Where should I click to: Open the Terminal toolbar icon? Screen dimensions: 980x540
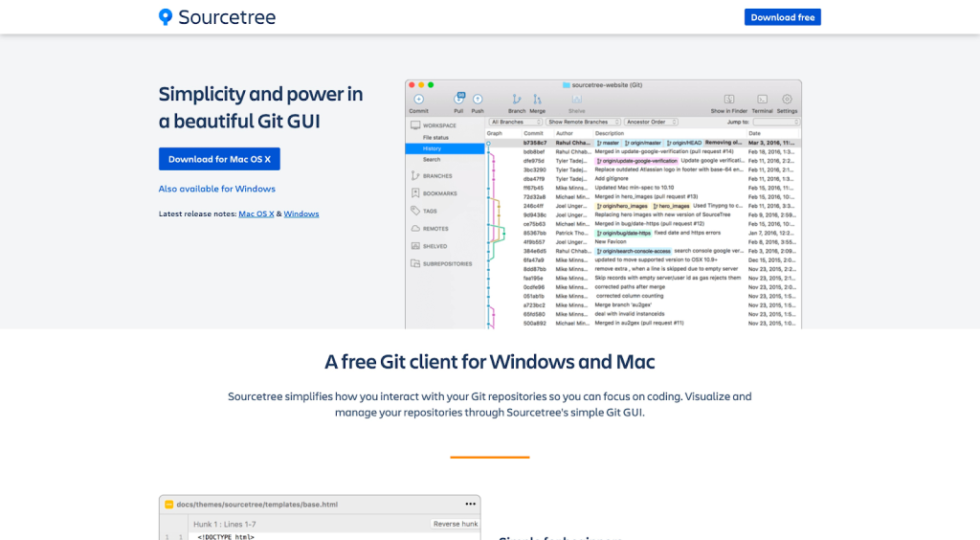point(762,100)
